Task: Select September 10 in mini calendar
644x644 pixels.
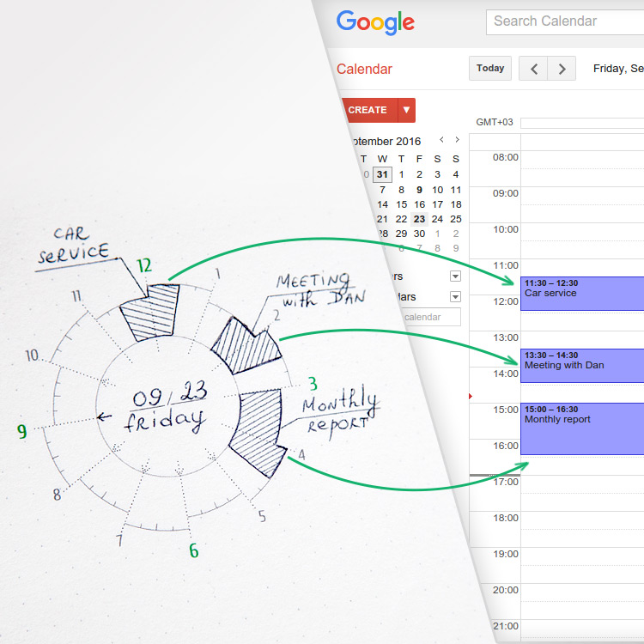Action: pyautogui.click(x=437, y=190)
